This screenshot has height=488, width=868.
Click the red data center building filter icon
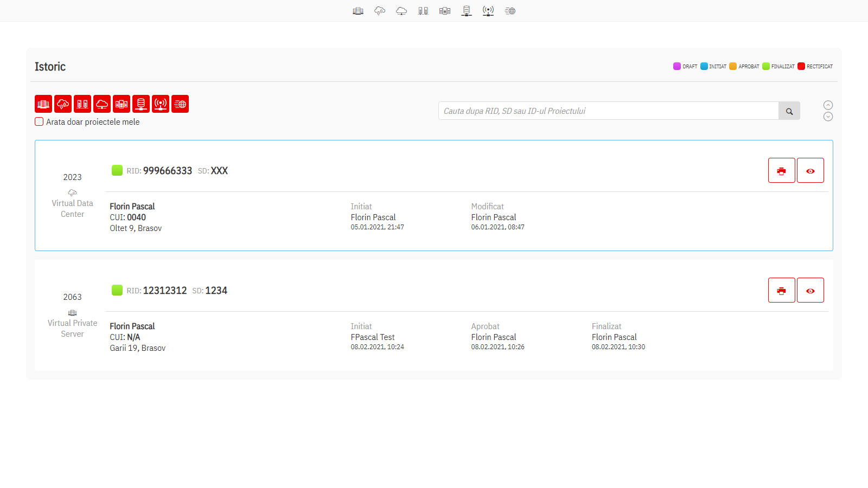click(43, 104)
